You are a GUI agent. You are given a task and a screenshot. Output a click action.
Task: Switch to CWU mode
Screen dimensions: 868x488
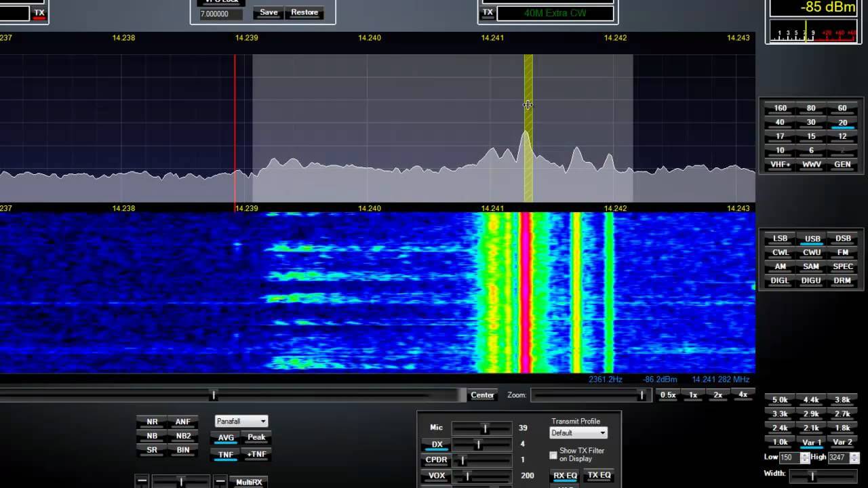point(811,252)
